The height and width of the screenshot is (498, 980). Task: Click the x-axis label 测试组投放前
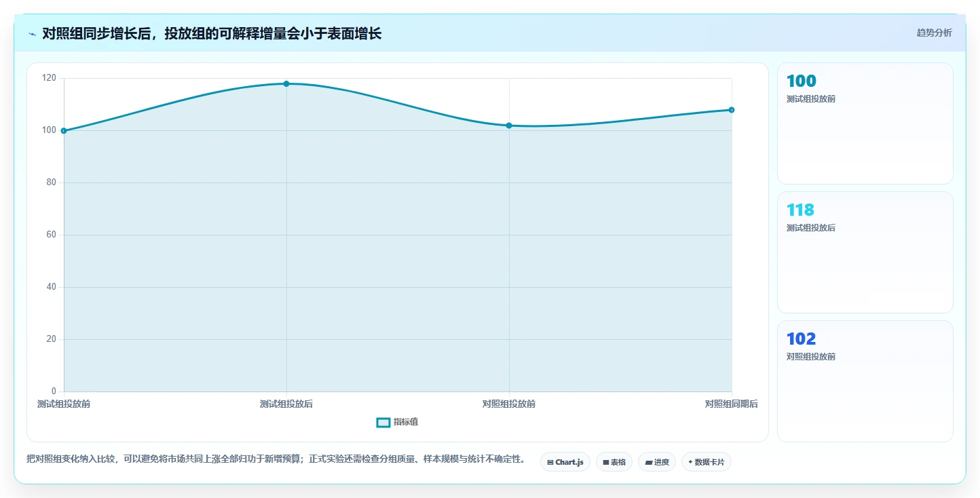point(64,404)
